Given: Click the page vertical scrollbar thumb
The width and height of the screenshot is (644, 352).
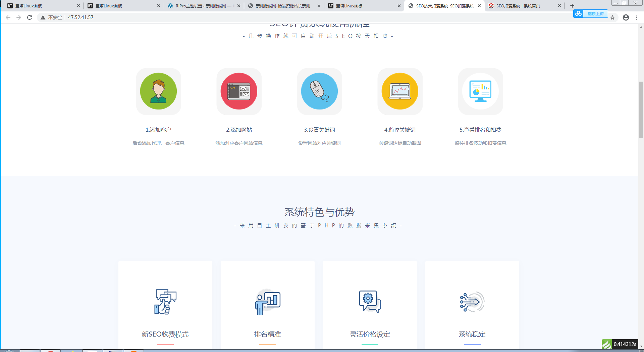Looking at the screenshot, I should point(641,110).
